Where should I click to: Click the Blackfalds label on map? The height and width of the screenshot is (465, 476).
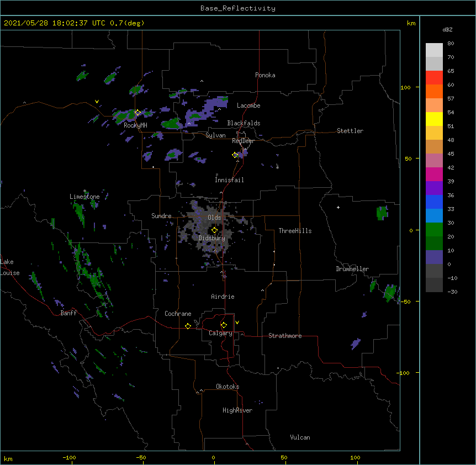click(244, 123)
